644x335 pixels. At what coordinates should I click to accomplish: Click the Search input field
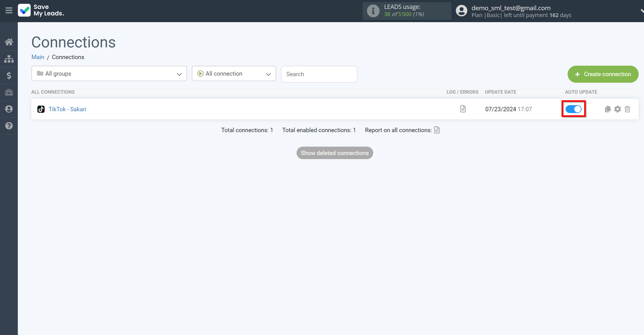[319, 74]
